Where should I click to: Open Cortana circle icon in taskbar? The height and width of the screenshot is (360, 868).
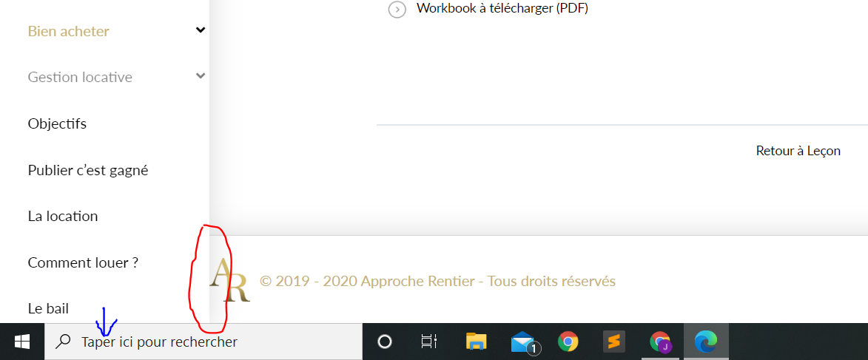[x=384, y=342]
